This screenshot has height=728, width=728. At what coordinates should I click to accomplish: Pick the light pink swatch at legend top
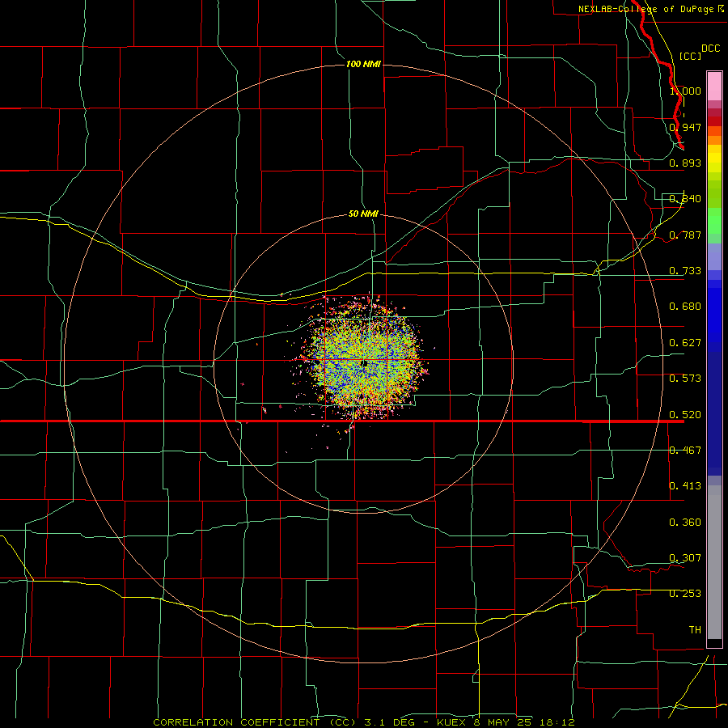pos(714,87)
